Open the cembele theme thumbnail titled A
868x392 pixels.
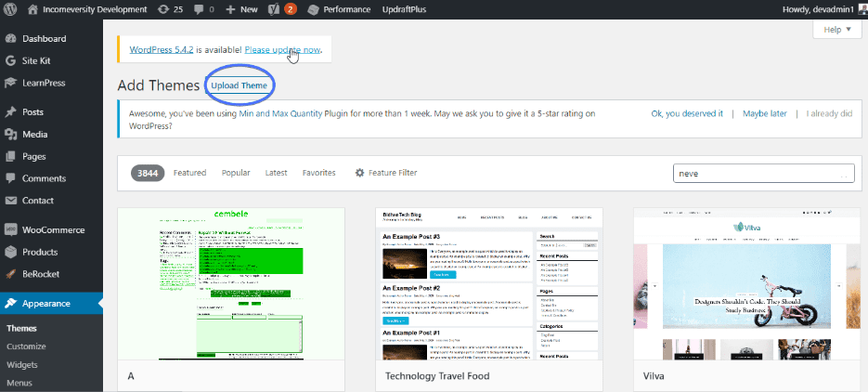pyautogui.click(x=231, y=284)
